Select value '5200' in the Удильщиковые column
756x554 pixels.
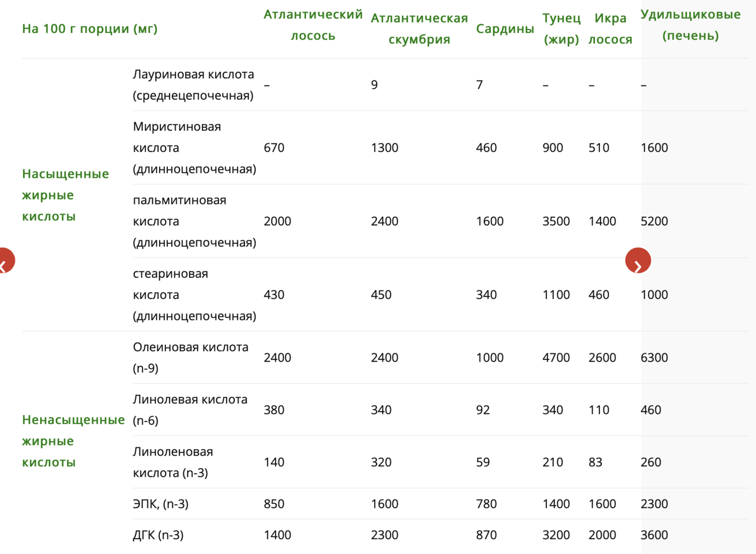tap(654, 221)
